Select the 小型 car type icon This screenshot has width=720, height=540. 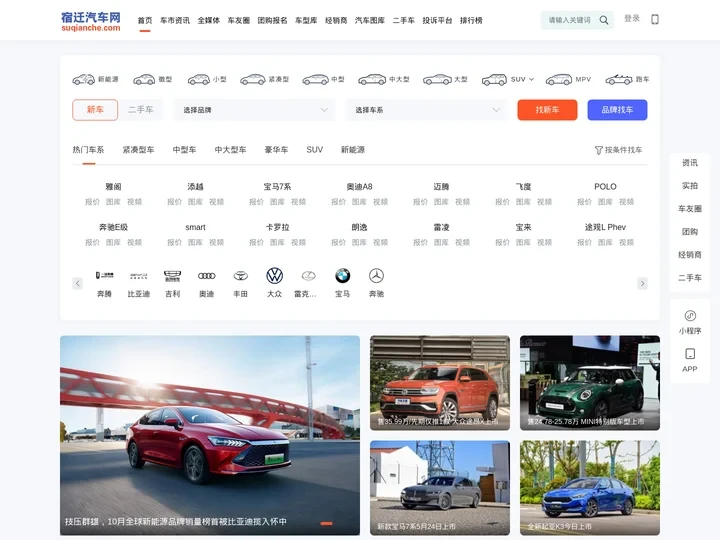pos(198,79)
